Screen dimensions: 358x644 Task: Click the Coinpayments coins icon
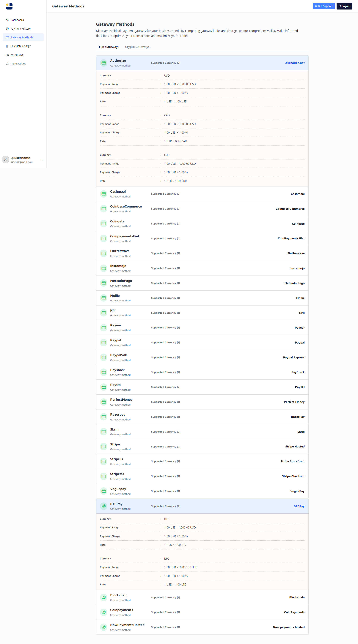103,612
